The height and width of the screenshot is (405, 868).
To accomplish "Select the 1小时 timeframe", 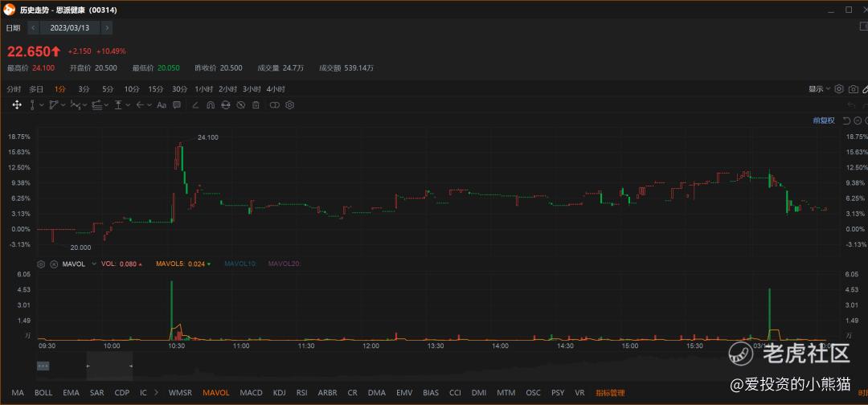I will (x=203, y=89).
